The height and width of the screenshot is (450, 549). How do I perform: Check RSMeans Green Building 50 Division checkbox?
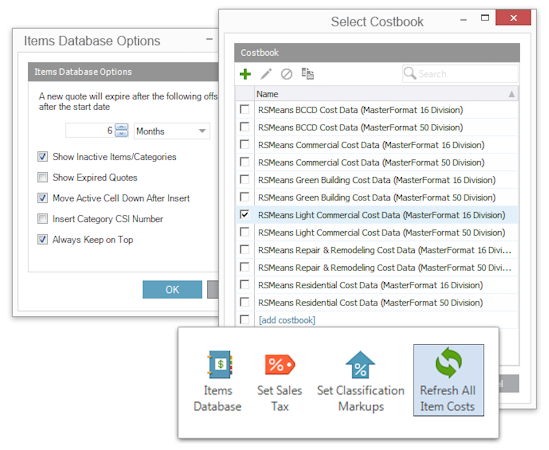244,197
